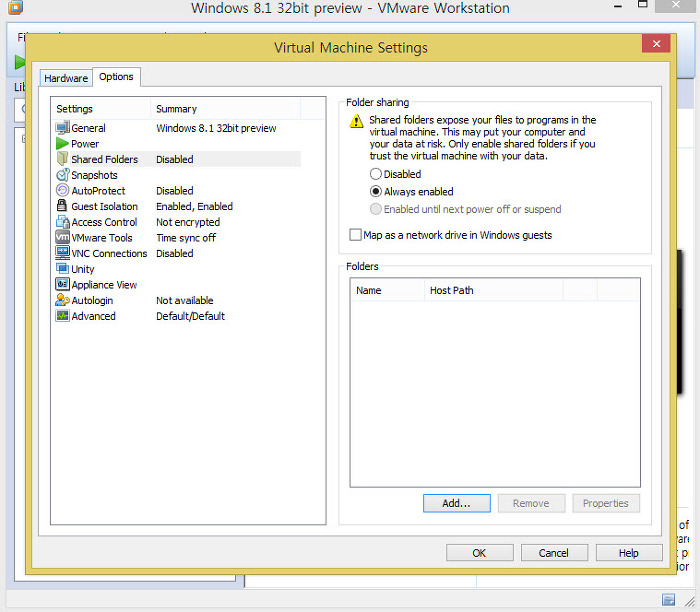
Task: Open the Options tab
Action: pos(116,77)
